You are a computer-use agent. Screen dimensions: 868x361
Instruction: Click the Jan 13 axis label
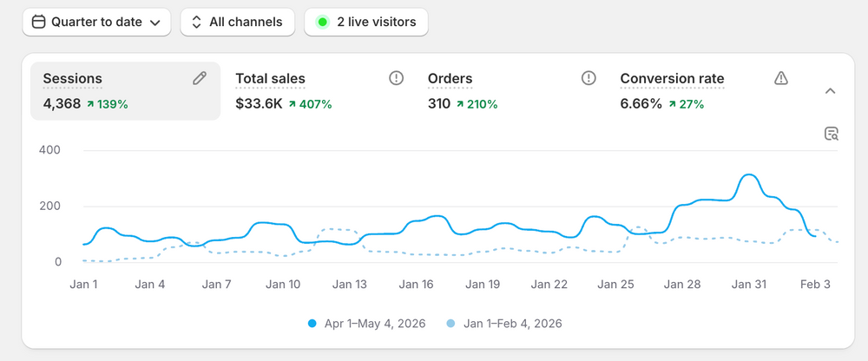tap(350, 285)
